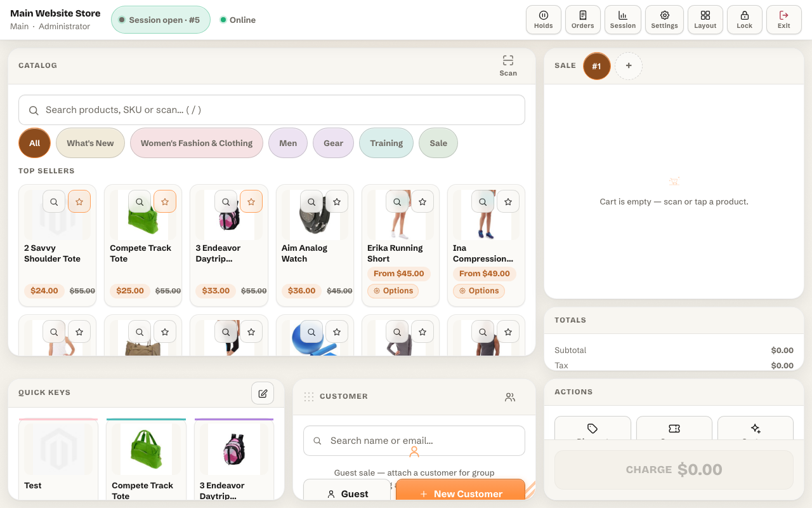Viewport: 812px width, 508px height.
Task: Open Options for Erika Running Short
Action: [393, 291]
